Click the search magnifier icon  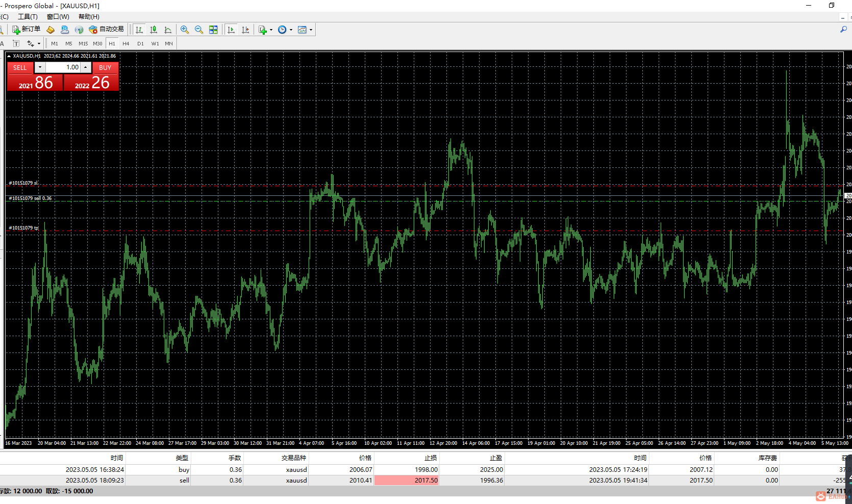(x=844, y=30)
